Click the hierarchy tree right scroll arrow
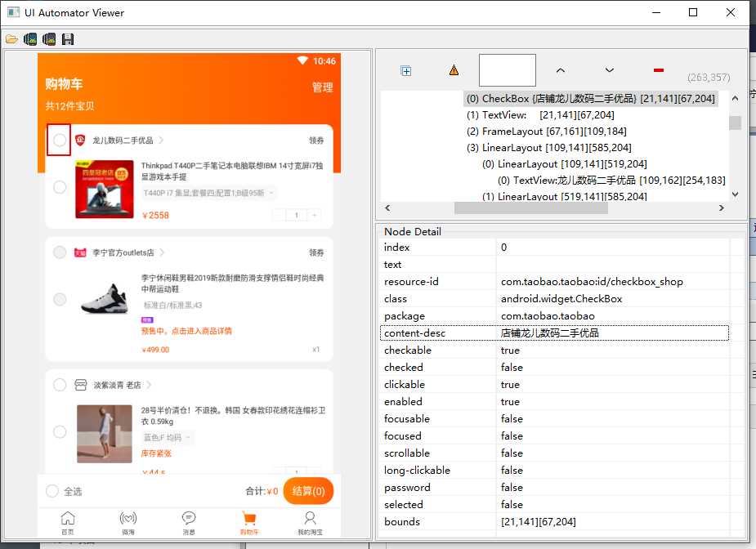756x549 pixels. (722, 208)
